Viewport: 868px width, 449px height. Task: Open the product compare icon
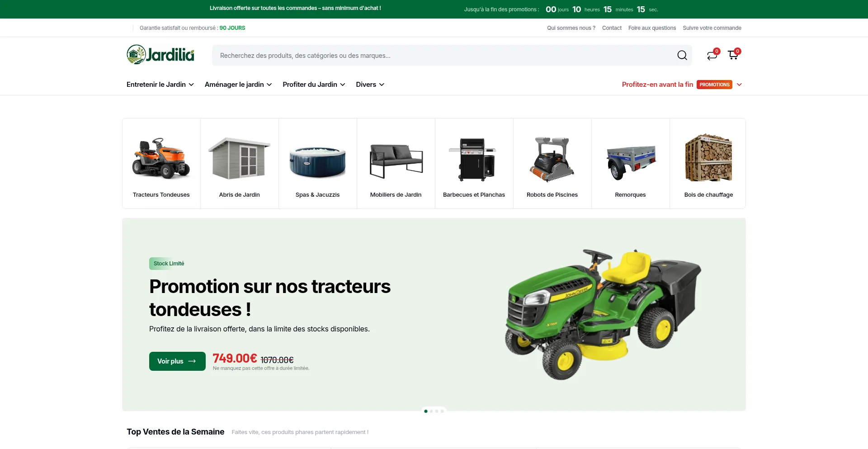click(x=712, y=55)
